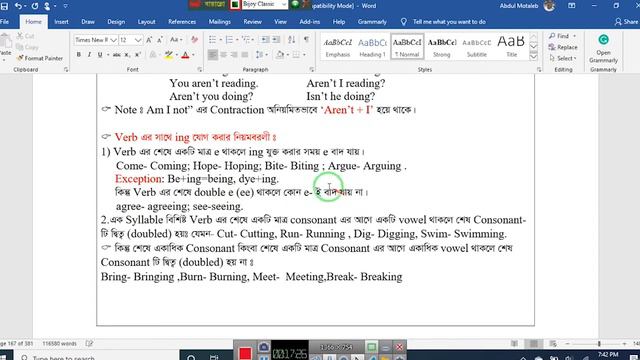
Task: Apply bold formatting from Font group
Action: tap(79, 55)
